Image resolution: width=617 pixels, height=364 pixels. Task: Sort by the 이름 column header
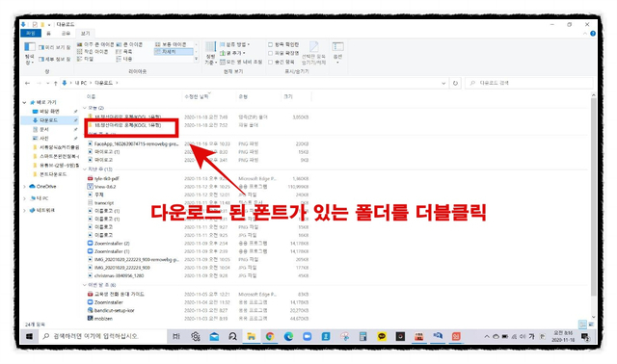[x=92, y=96]
